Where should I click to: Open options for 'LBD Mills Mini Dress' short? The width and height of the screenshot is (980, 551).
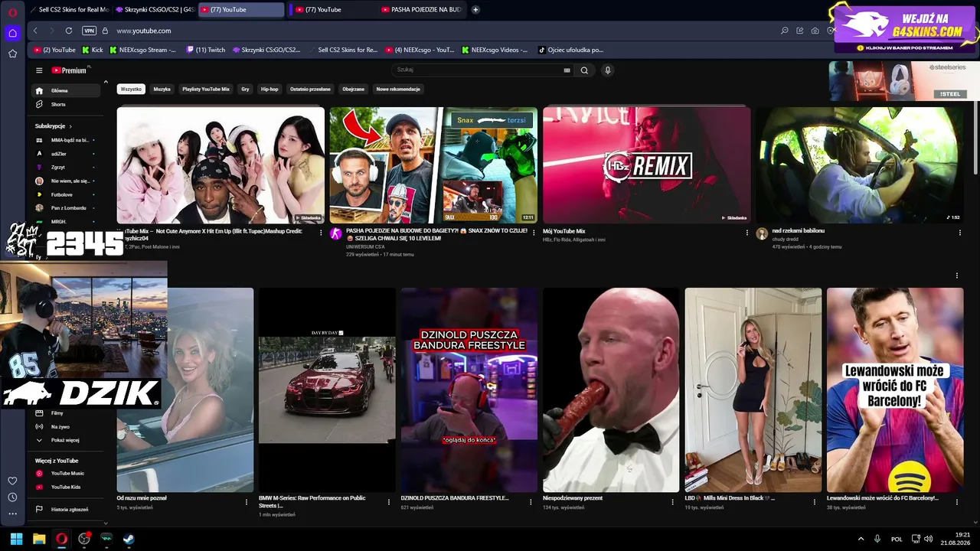point(815,502)
